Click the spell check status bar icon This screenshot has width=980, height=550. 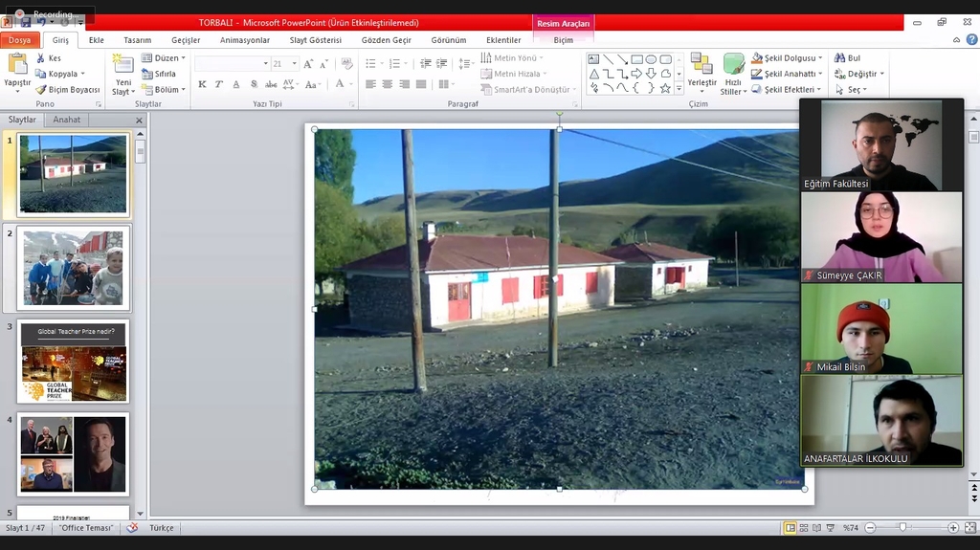pyautogui.click(x=132, y=528)
